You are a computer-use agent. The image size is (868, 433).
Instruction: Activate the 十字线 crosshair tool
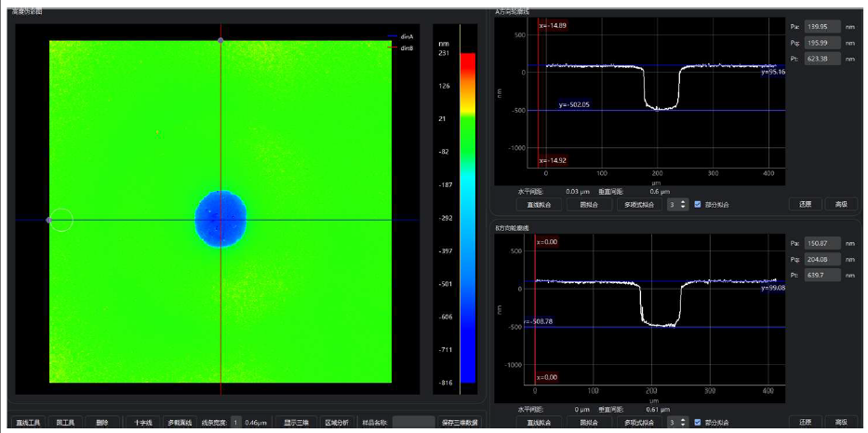pyautogui.click(x=142, y=423)
